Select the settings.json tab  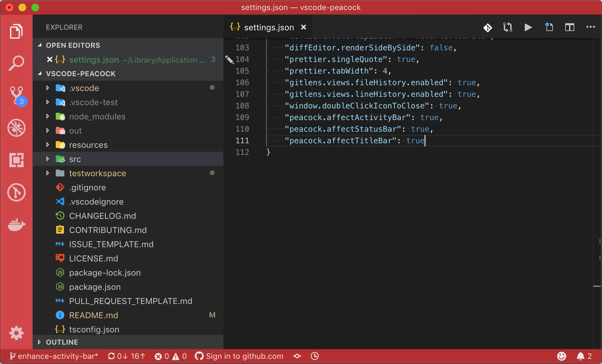click(x=268, y=27)
